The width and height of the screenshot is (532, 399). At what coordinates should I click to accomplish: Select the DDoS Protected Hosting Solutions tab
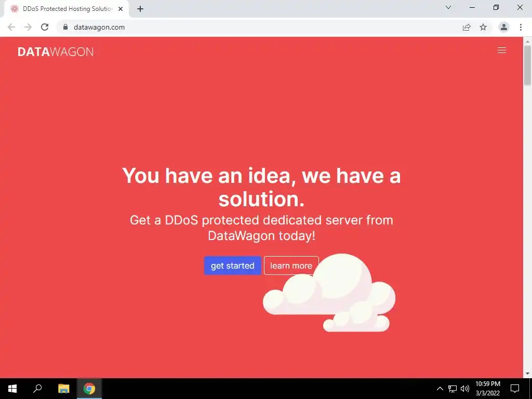(66, 9)
